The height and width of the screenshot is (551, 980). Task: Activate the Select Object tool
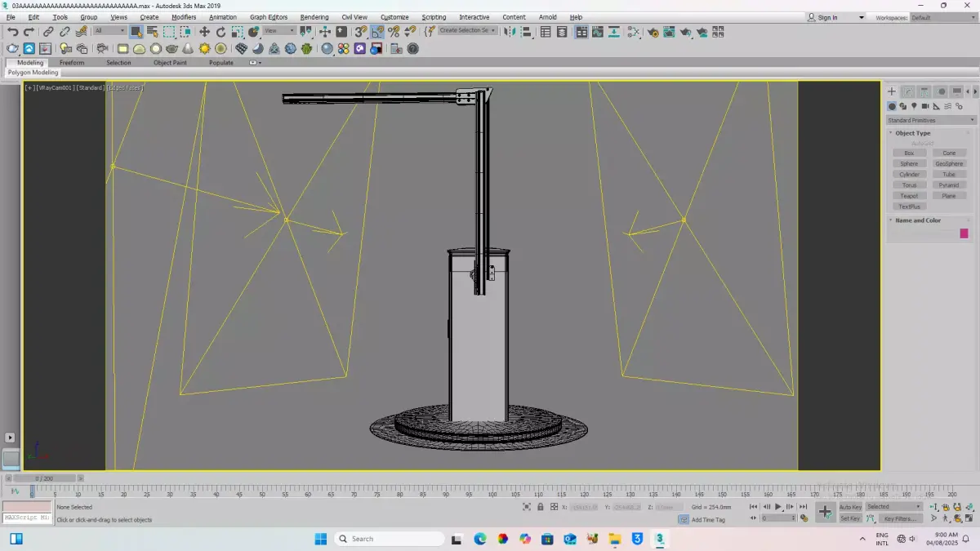[x=136, y=32]
